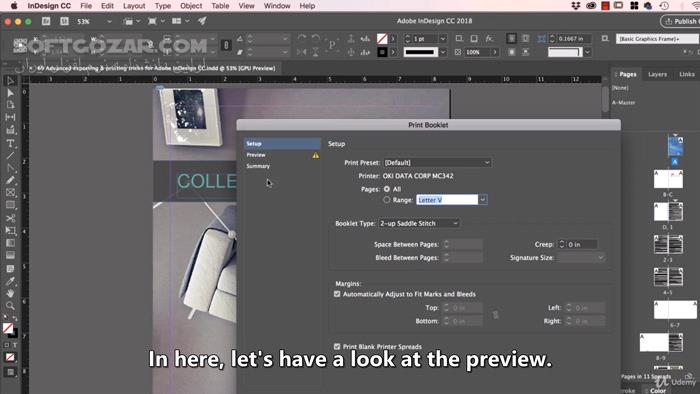Select the Gap tool
Screen dimensions: 700x394
point(10,117)
